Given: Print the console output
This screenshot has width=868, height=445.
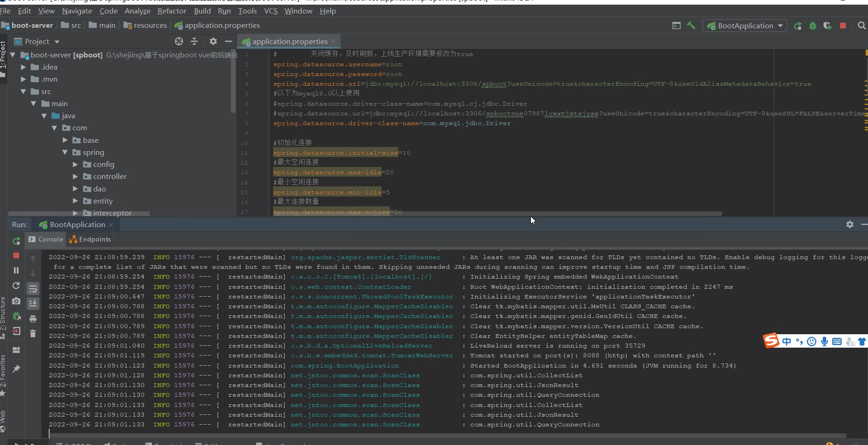Looking at the screenshot, I should coord(33,319).
